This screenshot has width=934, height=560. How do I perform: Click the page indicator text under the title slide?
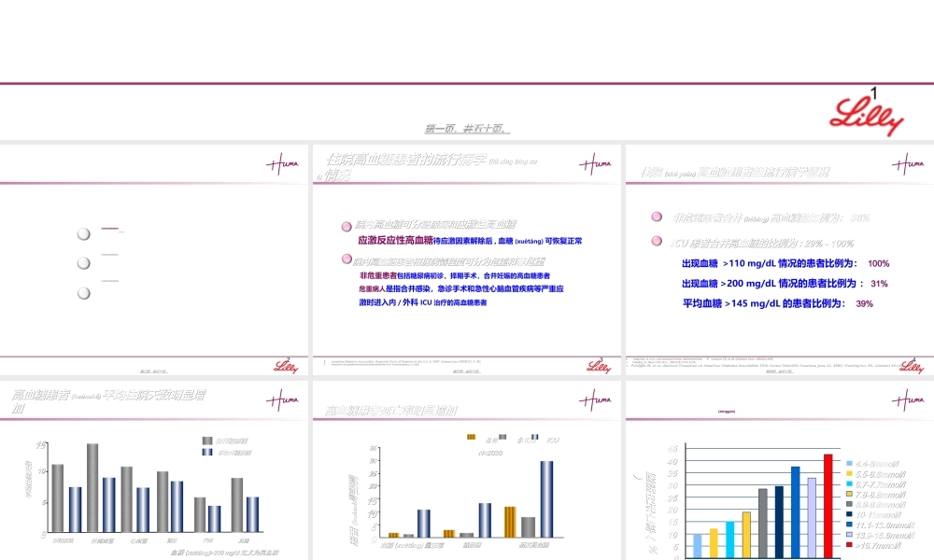[x=467, y=130]
